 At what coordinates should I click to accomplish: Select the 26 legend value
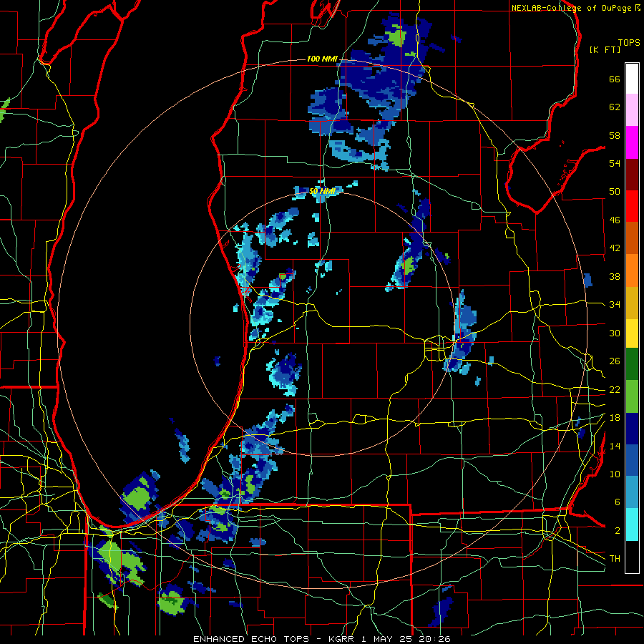[x=615, y=361]
